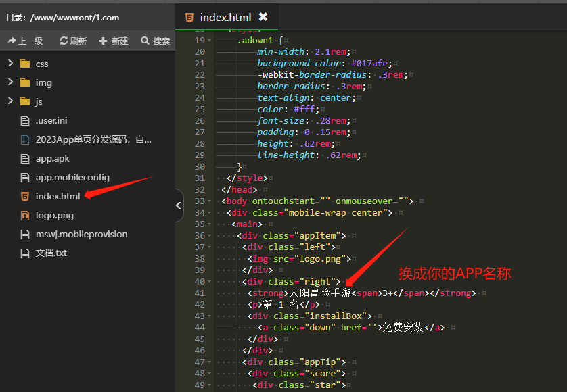Fold the star div at line 49
Image resolution: width=567 pixels, height=392 pixels.
coord(209,385)
